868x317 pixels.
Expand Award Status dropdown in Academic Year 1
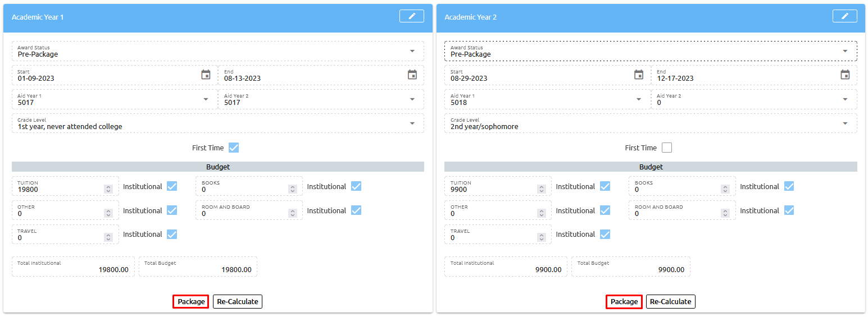coord(412,51)
